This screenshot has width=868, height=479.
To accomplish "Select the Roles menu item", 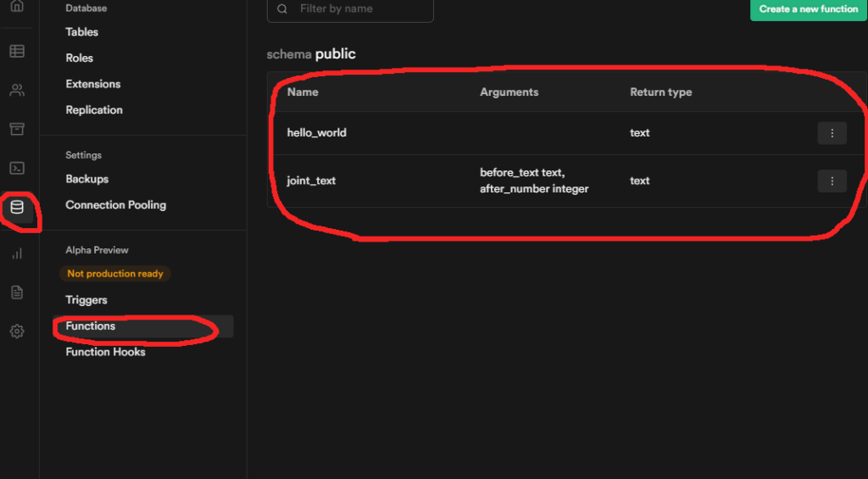I will point(80,58).
